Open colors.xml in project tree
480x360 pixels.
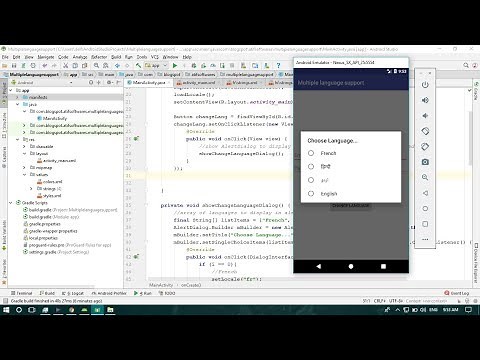pyautogui.click(x=49, y=182)
